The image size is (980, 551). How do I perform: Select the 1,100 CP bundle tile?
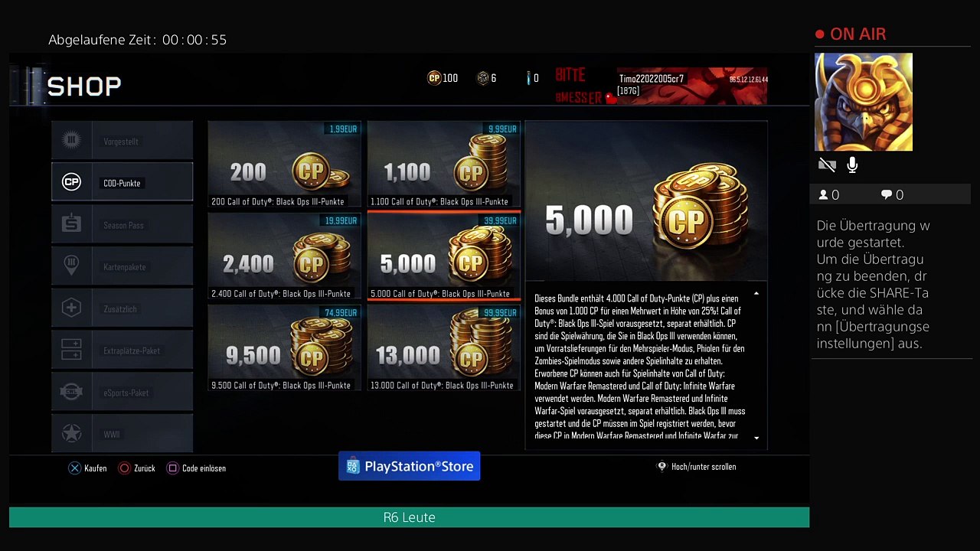point(444,165)
